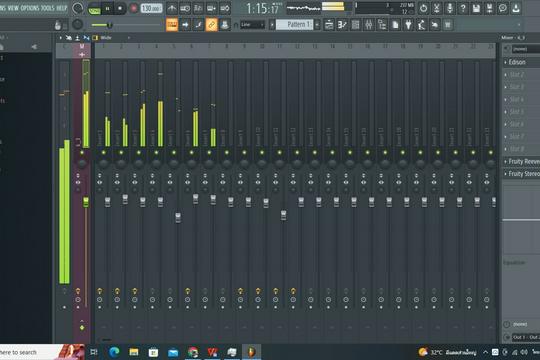The image size is (540, 360).
Task: Open the plugin picker plug icon
Action: 408,25
